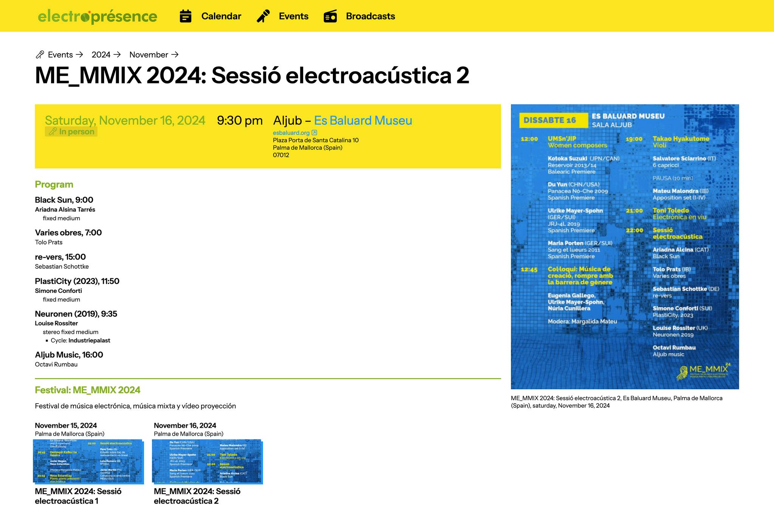Open composer Louise Rossiter
The image size is (774, 532).
point(56,323)
